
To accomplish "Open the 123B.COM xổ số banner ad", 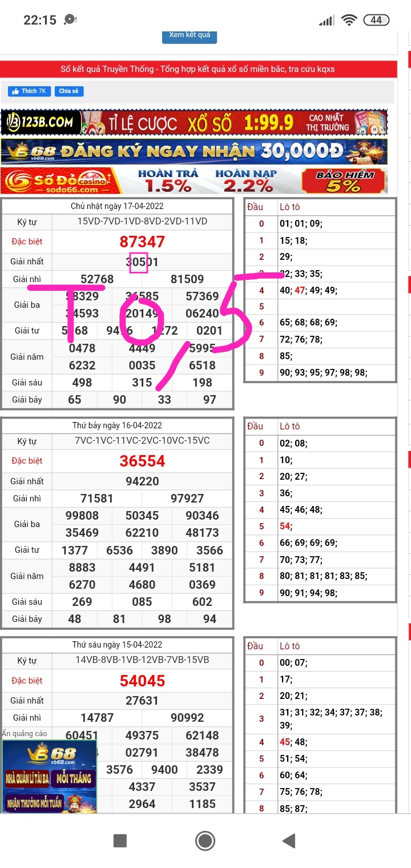I will (194, 123).
